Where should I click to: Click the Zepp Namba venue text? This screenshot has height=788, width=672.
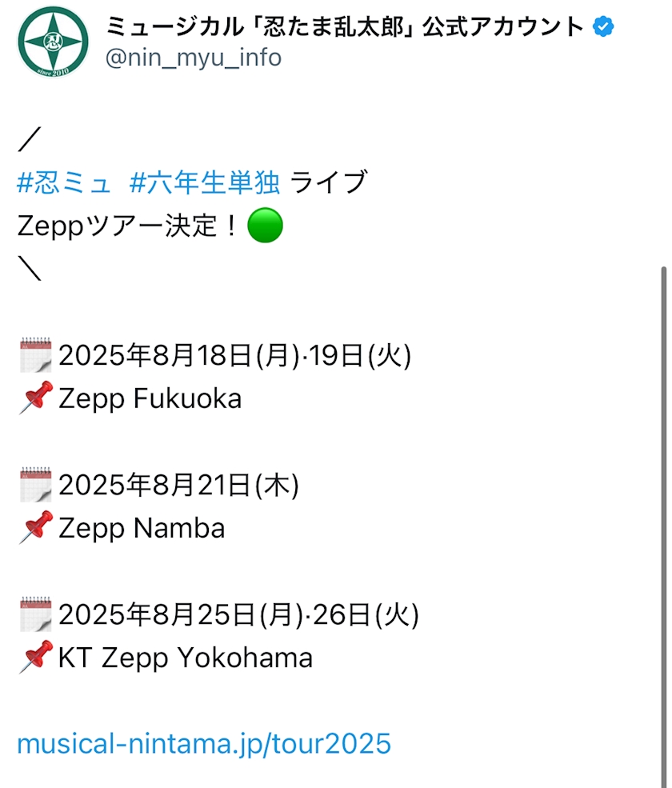point(142,529)
